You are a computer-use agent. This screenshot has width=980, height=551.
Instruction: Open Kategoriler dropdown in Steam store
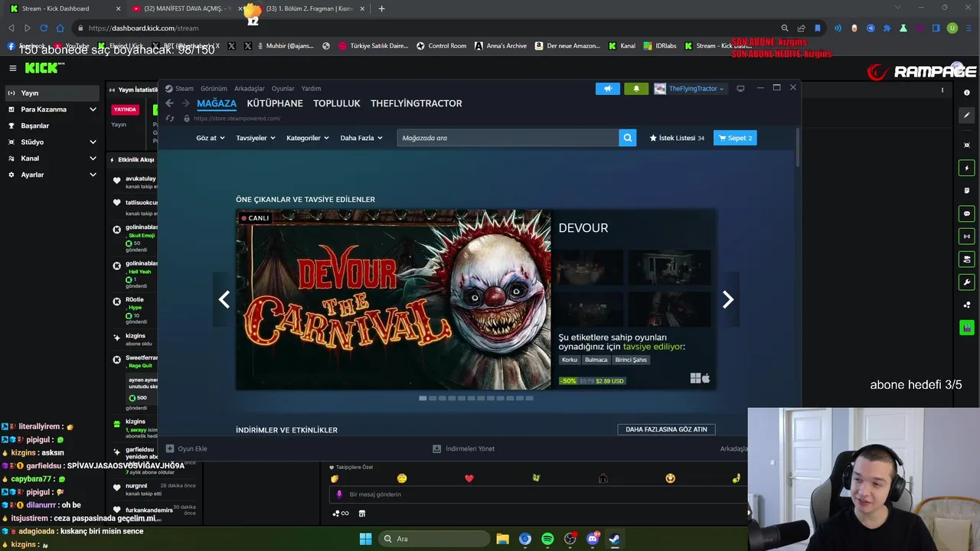tap(308, 138)
